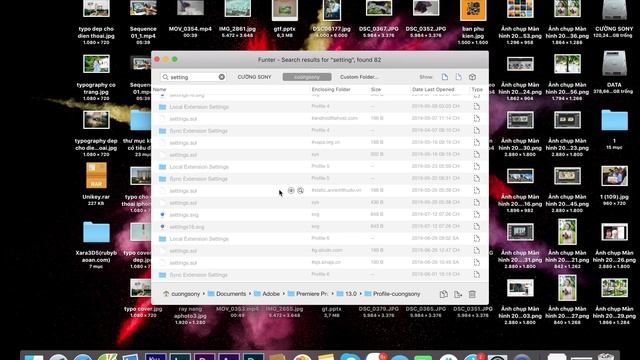Sort results by Size column

point(376,89)
